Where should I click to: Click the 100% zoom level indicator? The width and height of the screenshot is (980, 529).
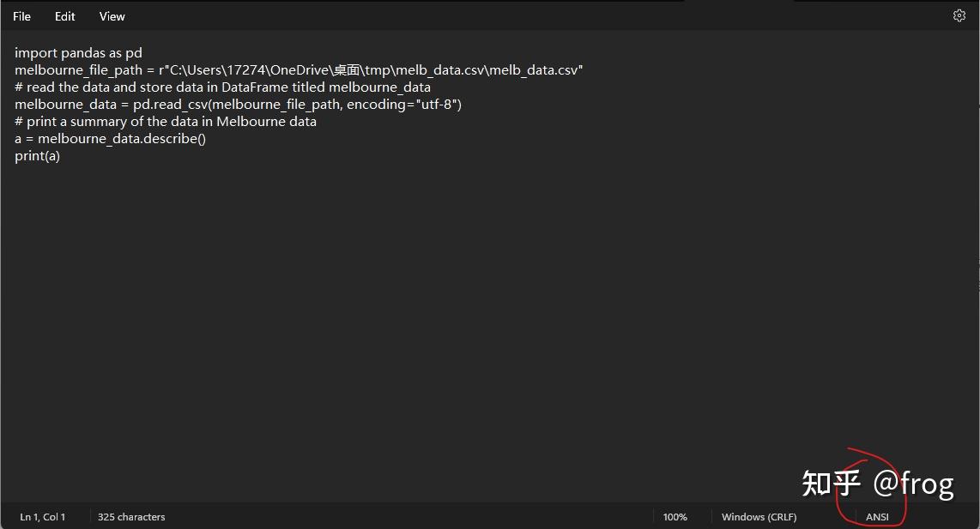coord(675,517)
